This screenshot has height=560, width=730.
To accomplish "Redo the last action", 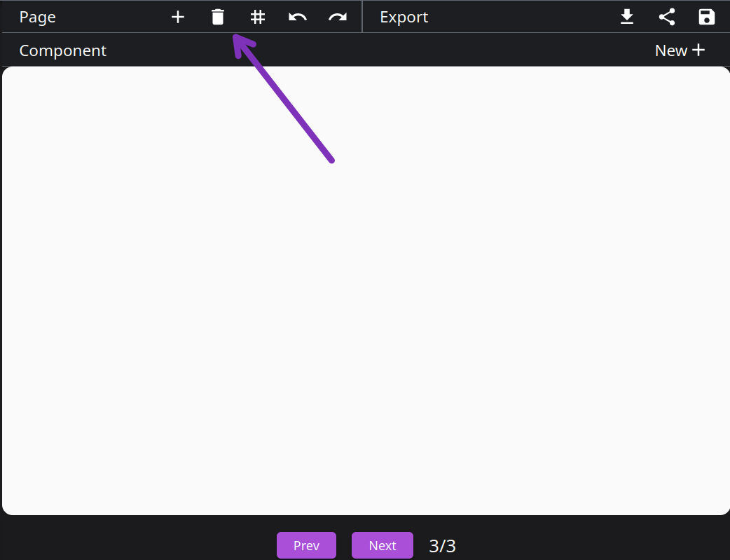I will coord(337,17).
